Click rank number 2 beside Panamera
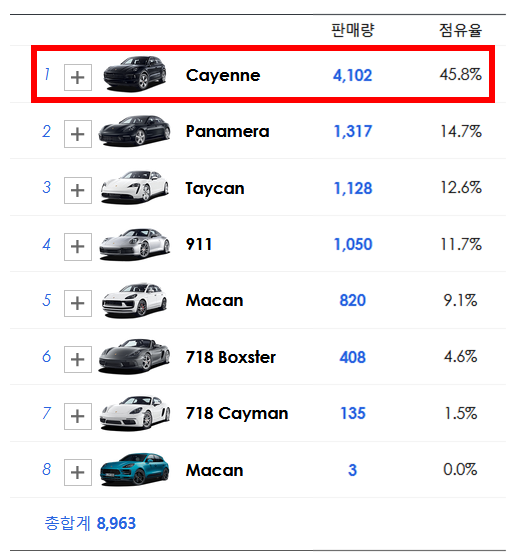The width and height of the screenshot is (529, 560). click(46, 131)
